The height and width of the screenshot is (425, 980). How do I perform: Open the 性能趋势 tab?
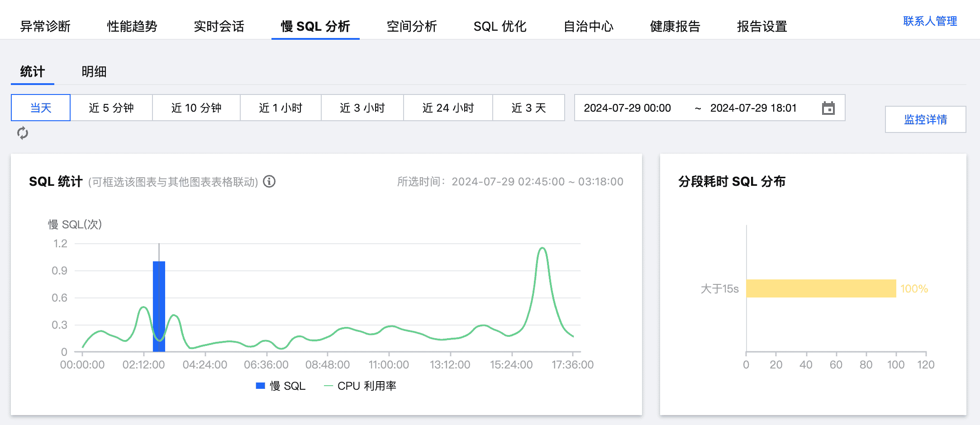[132, 26]
